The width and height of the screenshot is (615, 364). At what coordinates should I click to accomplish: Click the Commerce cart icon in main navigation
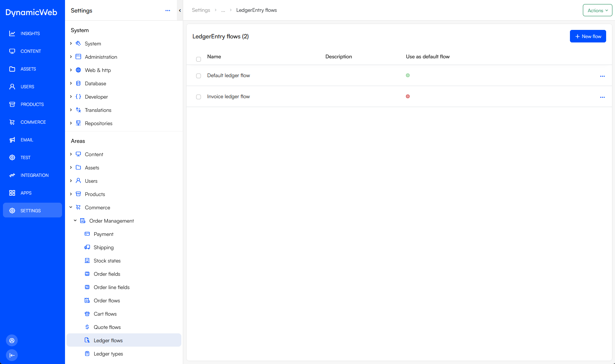[12, 122]
